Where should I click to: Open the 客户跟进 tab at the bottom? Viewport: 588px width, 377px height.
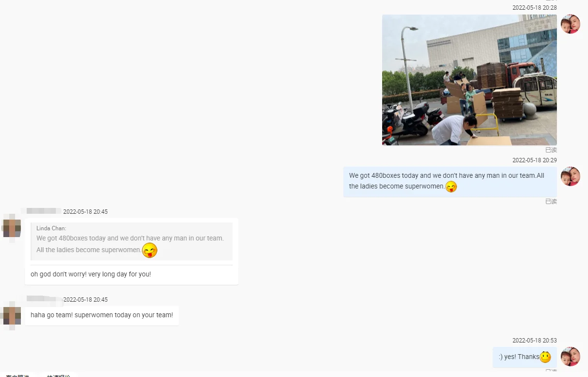pyautogui.click(x=17, y=375)
